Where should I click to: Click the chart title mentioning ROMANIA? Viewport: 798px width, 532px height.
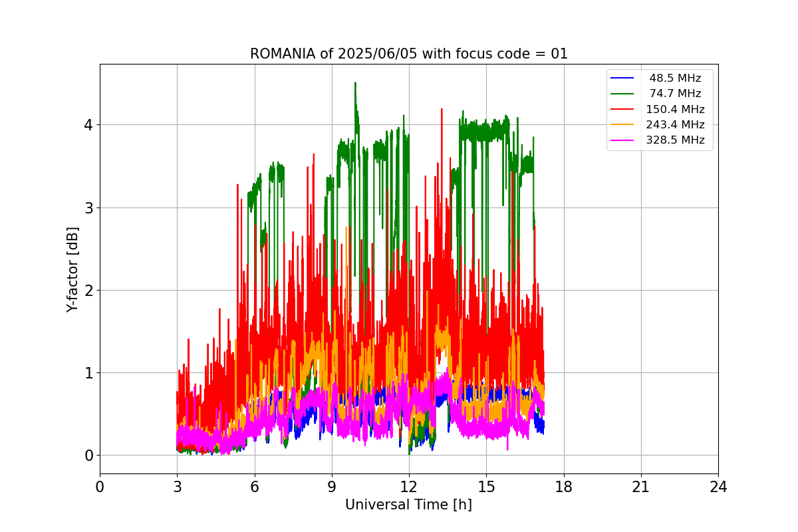pyautogui.click(x=409, y=54)
